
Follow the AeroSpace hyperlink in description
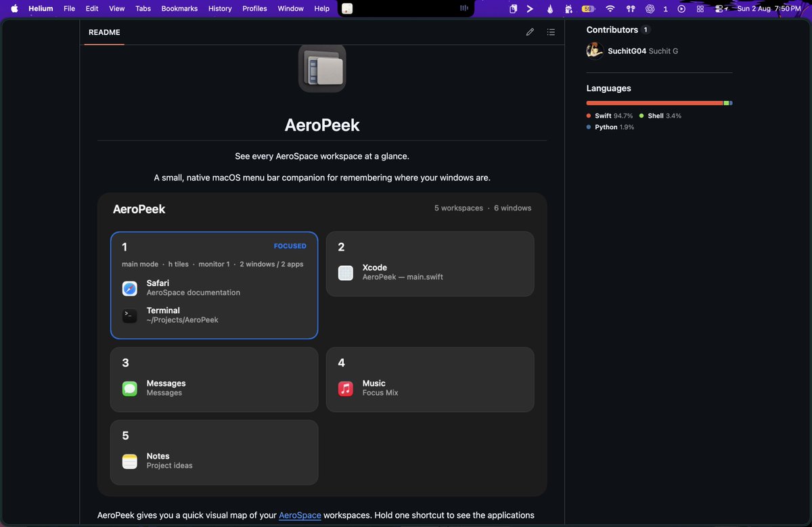point(300,515)
